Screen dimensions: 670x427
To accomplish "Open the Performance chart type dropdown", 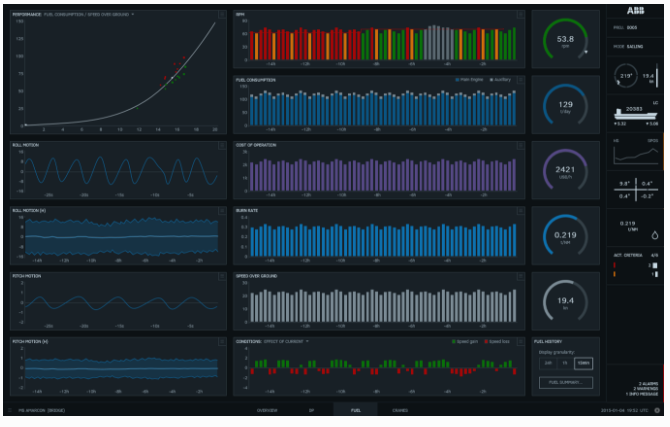I will [133, 16].
